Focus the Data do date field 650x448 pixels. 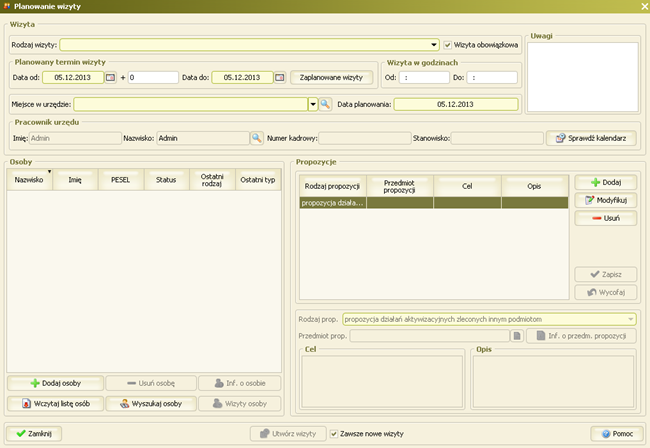242,77
